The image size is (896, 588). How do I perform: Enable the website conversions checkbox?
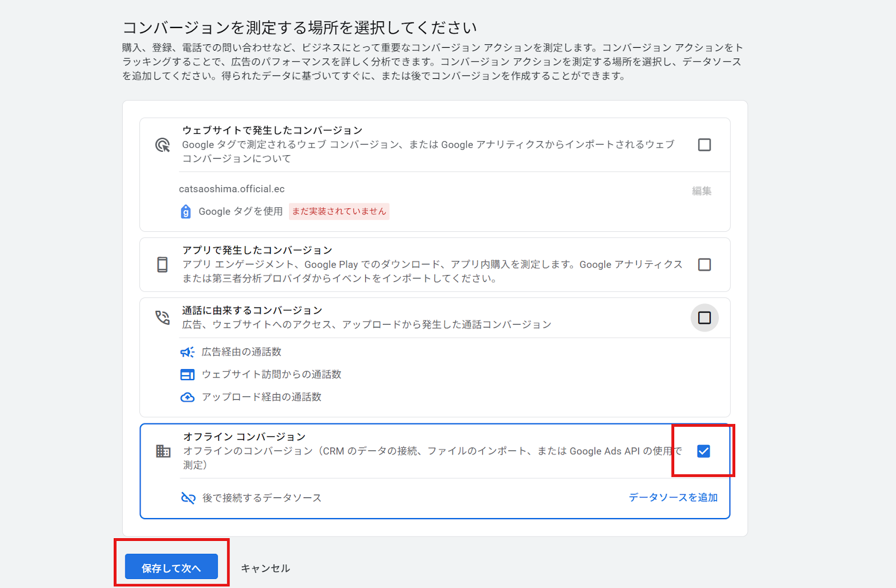point(704,145)
